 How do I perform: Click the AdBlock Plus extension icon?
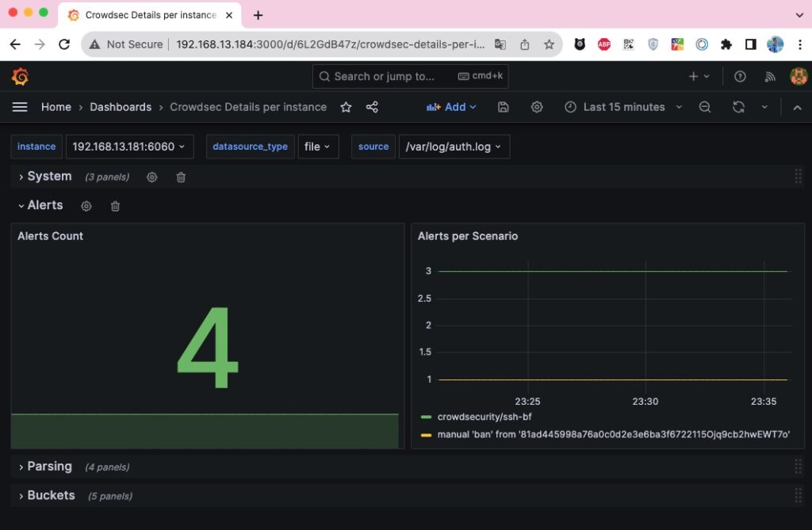[603, 44]
